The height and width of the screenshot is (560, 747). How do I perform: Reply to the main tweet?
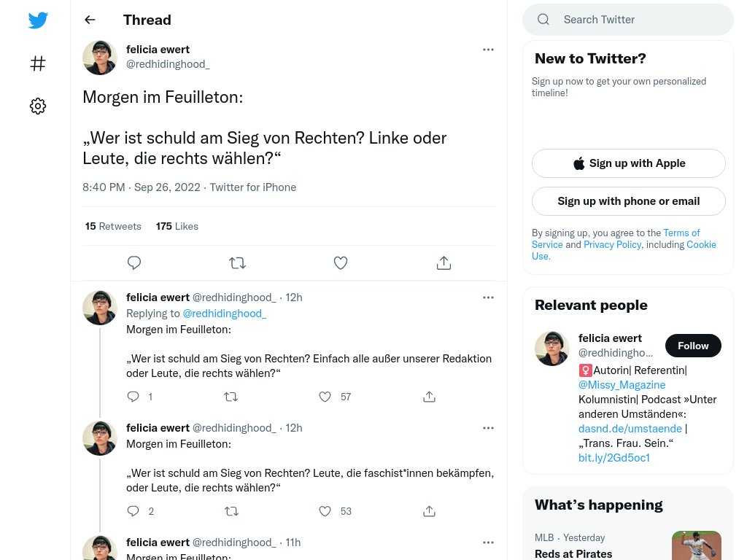pos(134,262)
